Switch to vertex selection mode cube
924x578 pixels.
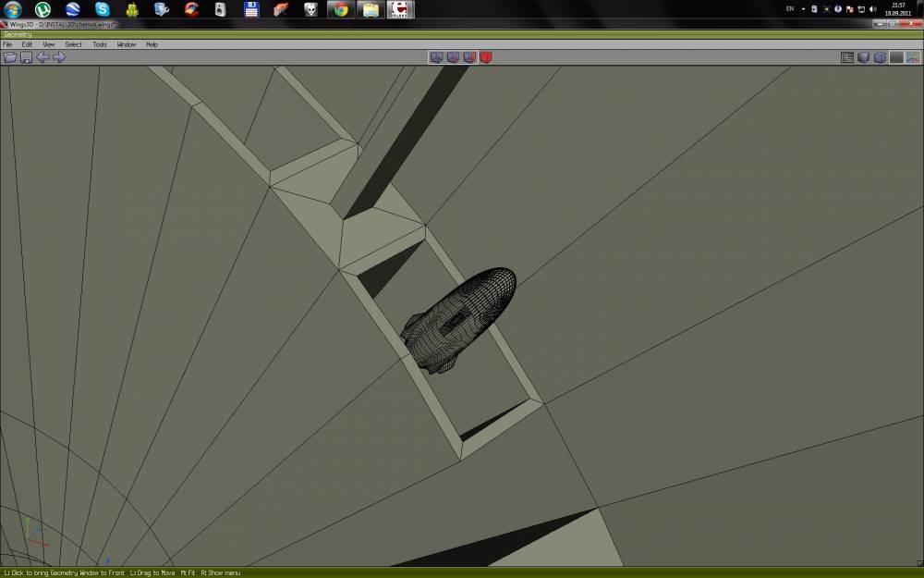[x=436, y=57]
